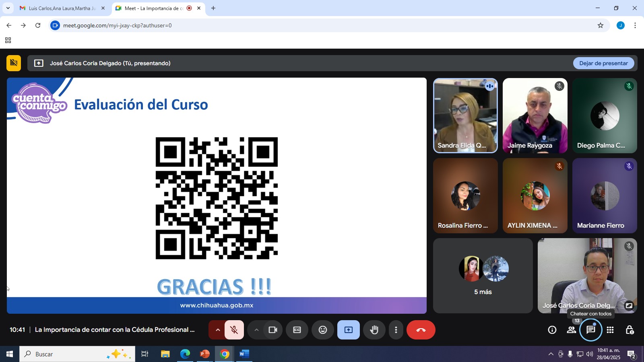This screenshot has width=644, height=362.
Task: Open network icon in tray
Action: coord(580,354)
